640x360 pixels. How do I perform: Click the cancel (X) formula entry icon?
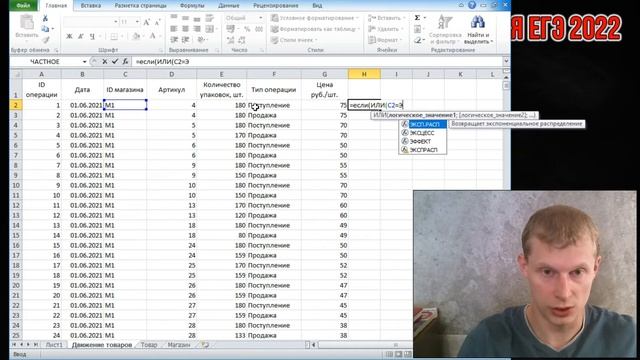click(104, 62)
